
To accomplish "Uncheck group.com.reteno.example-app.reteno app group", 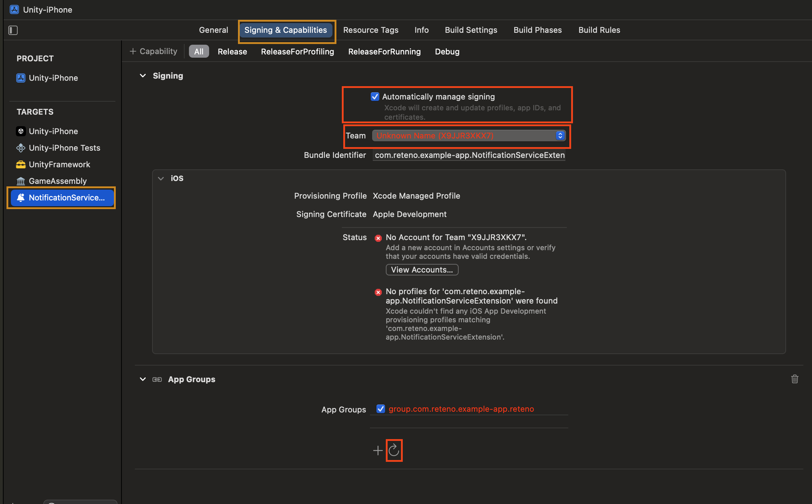I will [380, 409].
